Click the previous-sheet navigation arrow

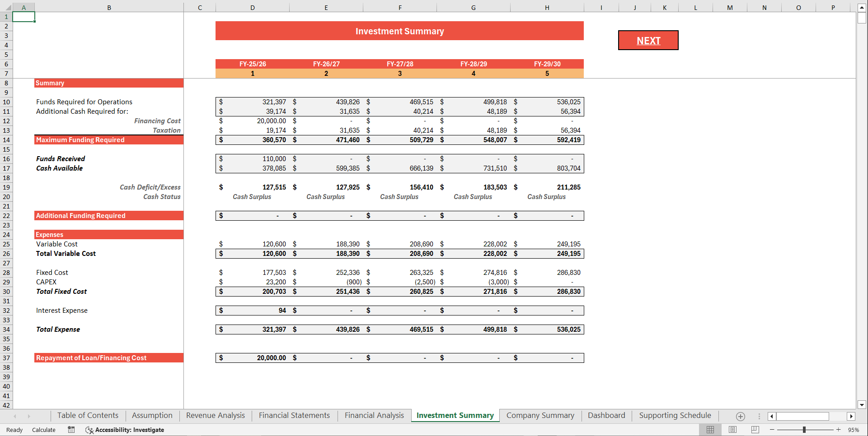pos(15,416)
